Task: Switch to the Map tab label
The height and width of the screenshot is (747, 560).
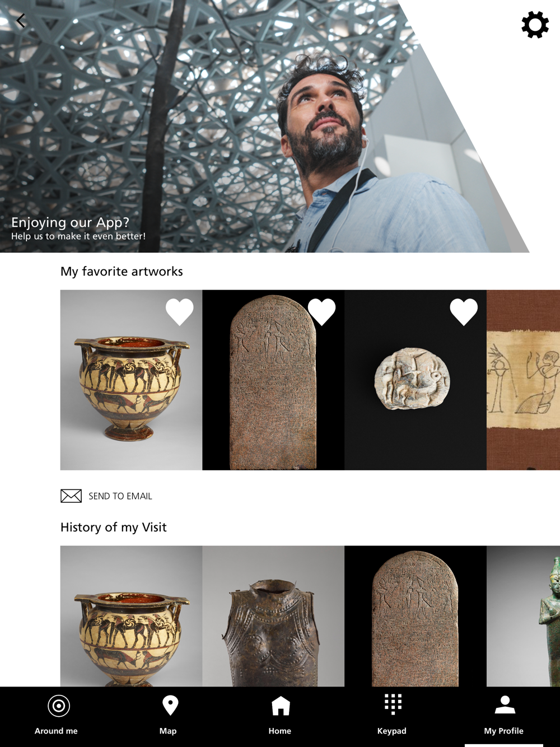Action: point(168,731)
